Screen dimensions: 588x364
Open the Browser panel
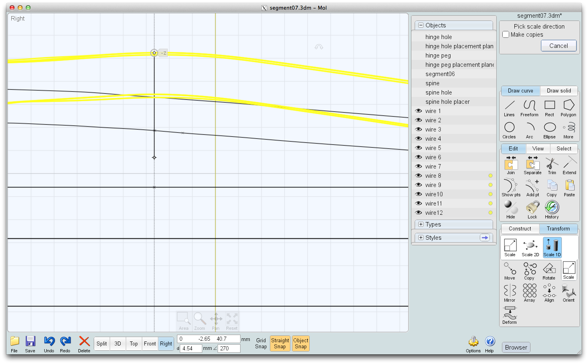[x=516, y=348]
